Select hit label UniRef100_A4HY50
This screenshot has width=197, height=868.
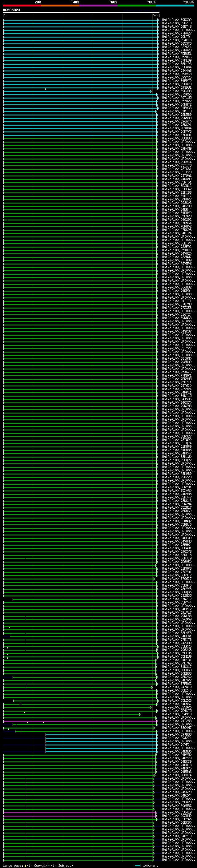coord(177,755)
